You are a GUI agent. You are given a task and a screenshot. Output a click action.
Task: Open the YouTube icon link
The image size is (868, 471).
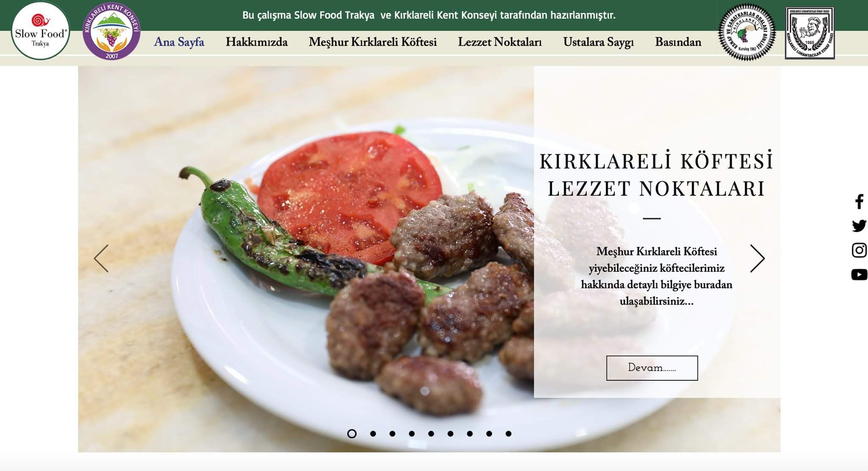click(x=859, y=275)
